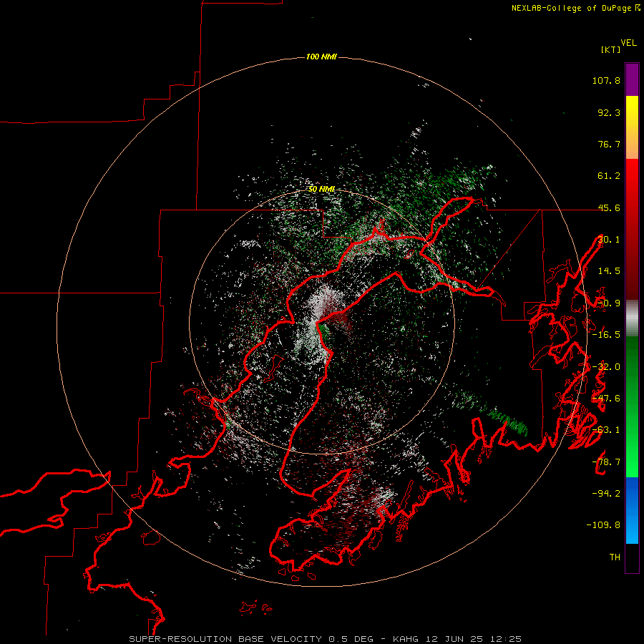This screenshot has width=644, height=644.
Task: Click the -78.7 legend value
Action: click(x=606, y=462)
